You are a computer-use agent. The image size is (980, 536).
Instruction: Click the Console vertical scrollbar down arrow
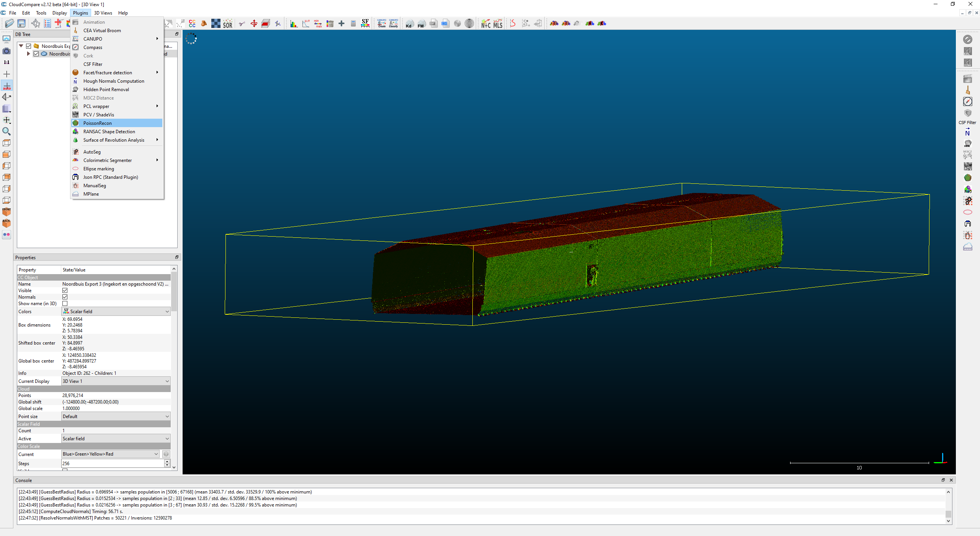(x=948, y=521)
